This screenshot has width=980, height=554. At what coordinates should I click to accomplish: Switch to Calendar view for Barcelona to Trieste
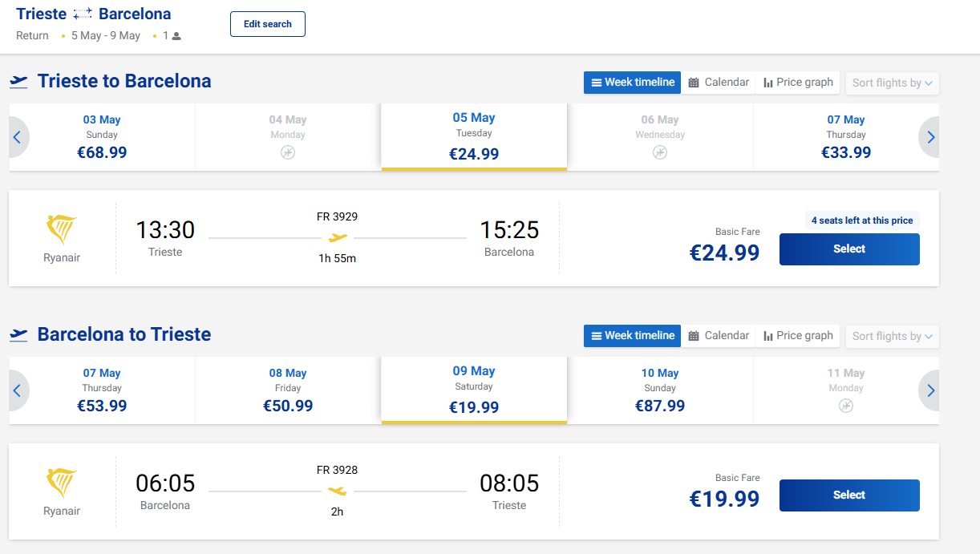click(719, 336)
